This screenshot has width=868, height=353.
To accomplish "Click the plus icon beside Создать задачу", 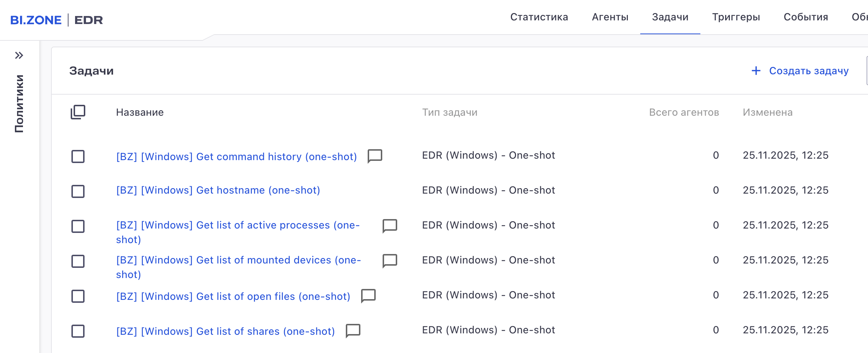I will 756,71.
